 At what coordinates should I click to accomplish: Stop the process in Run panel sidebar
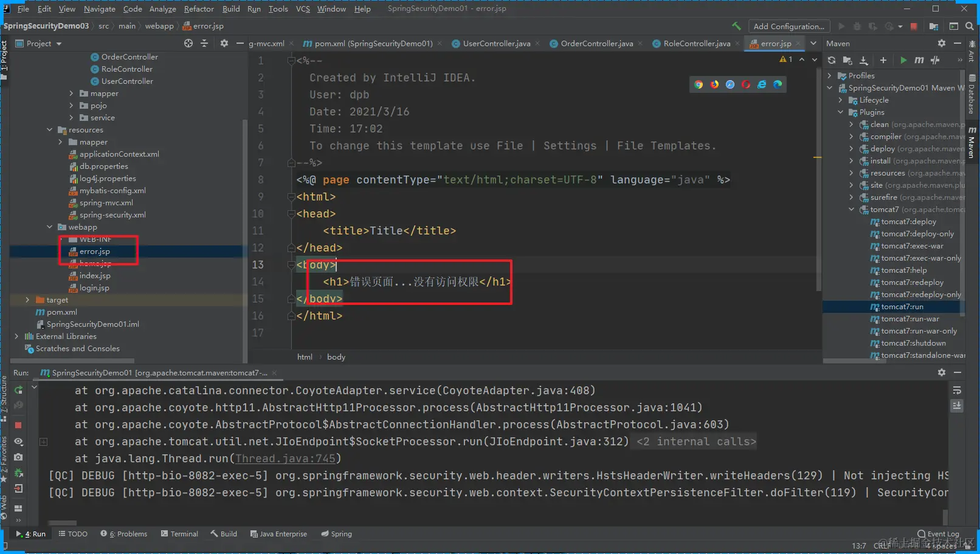(18, 425)
